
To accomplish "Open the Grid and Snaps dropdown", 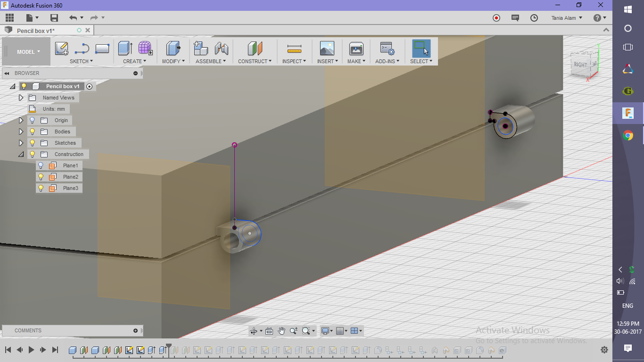I will coord(342,331).
